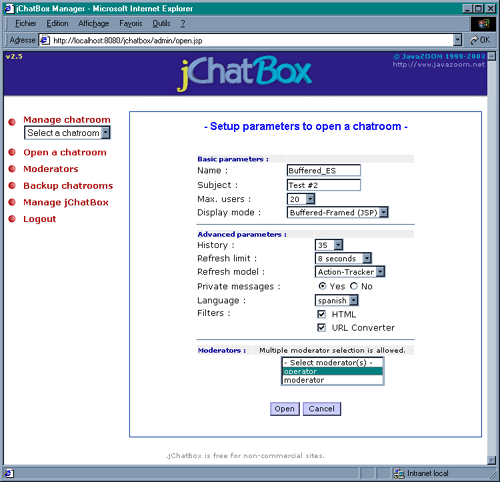Viewport: 500px width, 482px height.
Task: Click red bullet beside Manage jChatBox
Action: click(x=12, y=202)
